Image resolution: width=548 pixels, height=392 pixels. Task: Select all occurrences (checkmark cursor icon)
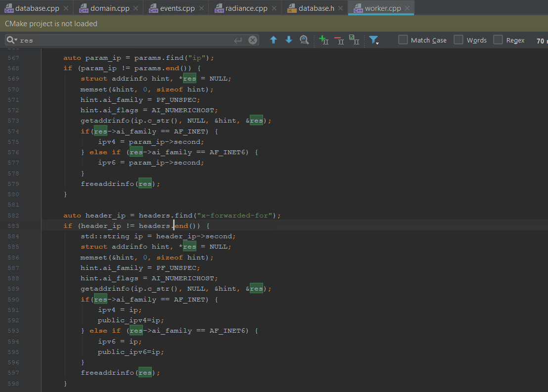[354, 40]
